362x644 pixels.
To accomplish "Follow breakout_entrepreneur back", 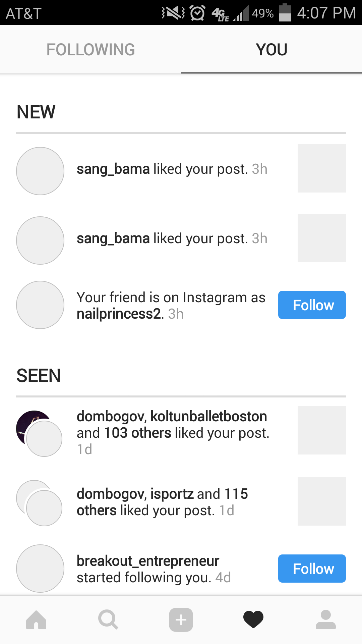I will 312,569.
